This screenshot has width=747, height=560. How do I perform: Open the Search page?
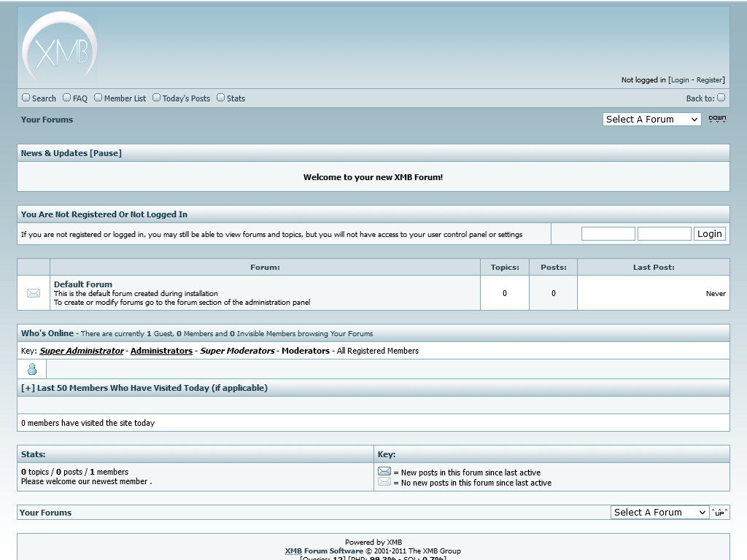pyautogui.click(x=44, y=98)
